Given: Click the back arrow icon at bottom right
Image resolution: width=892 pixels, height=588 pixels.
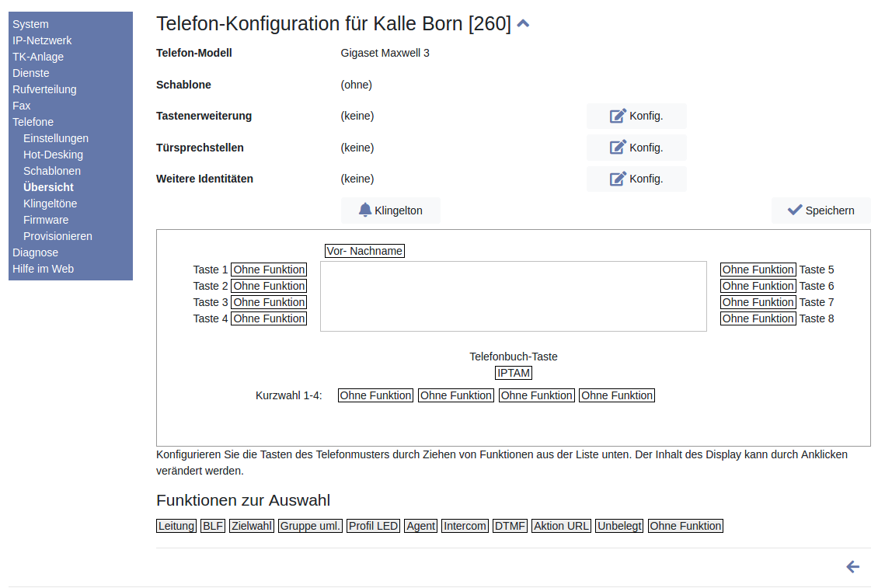Looking at the screenshot, I should point(853,567).
